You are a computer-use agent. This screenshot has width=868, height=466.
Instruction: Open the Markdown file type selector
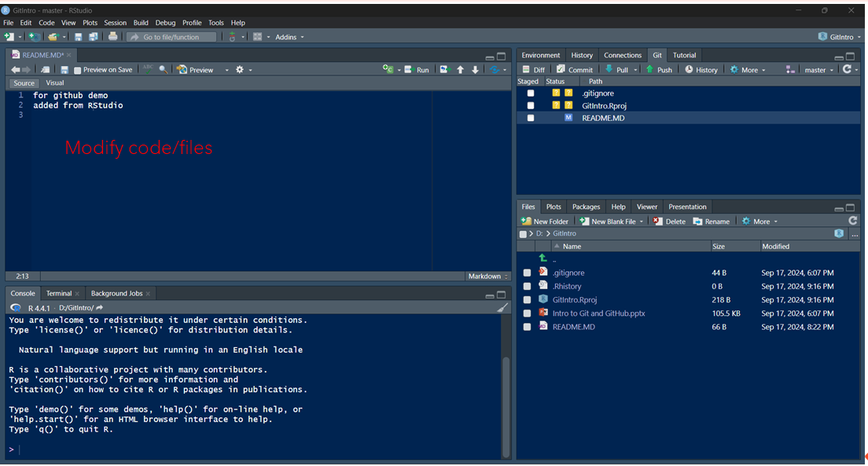[487, 276]
